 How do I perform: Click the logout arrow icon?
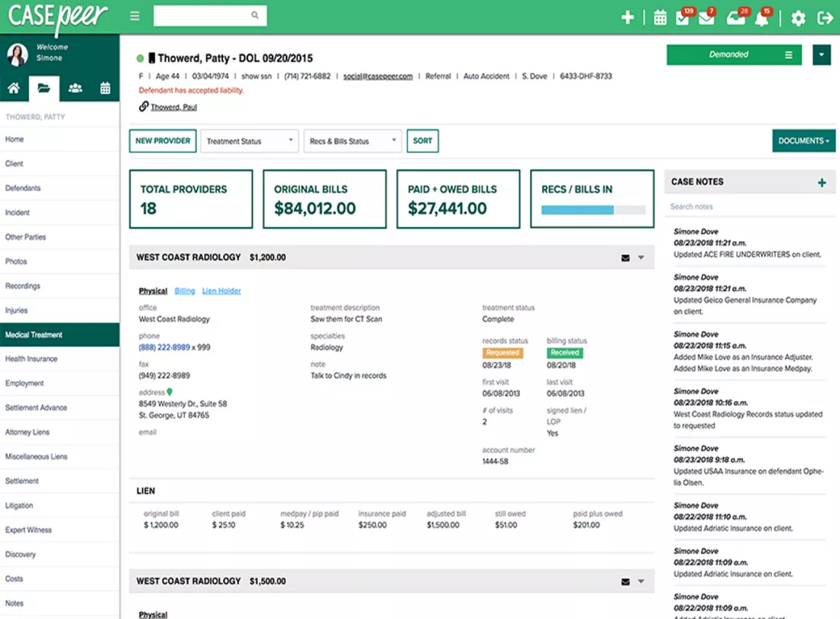click(825, 18)
